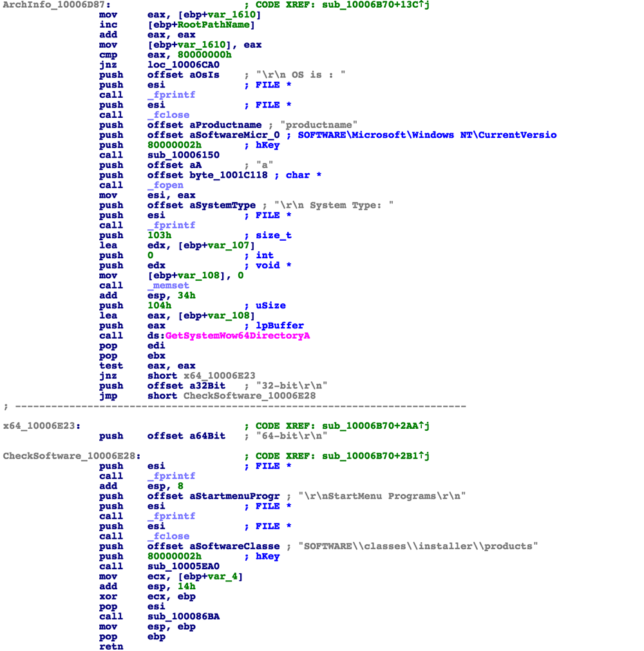Select the 14h value in add esp
644x651 pixels.
(x=186, y=586)
